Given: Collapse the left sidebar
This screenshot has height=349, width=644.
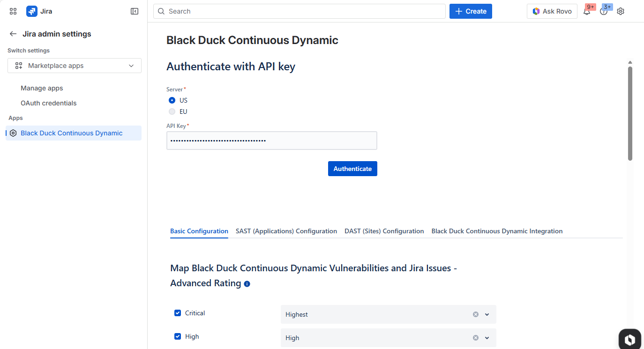Looking at the screenshot, I should pos(135,11).
